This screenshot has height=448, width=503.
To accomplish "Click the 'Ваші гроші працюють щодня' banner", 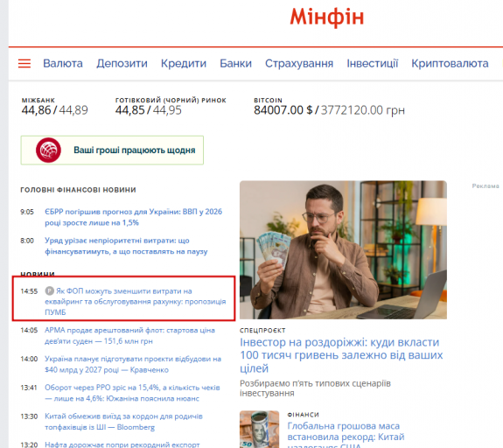I will (112, 150).
